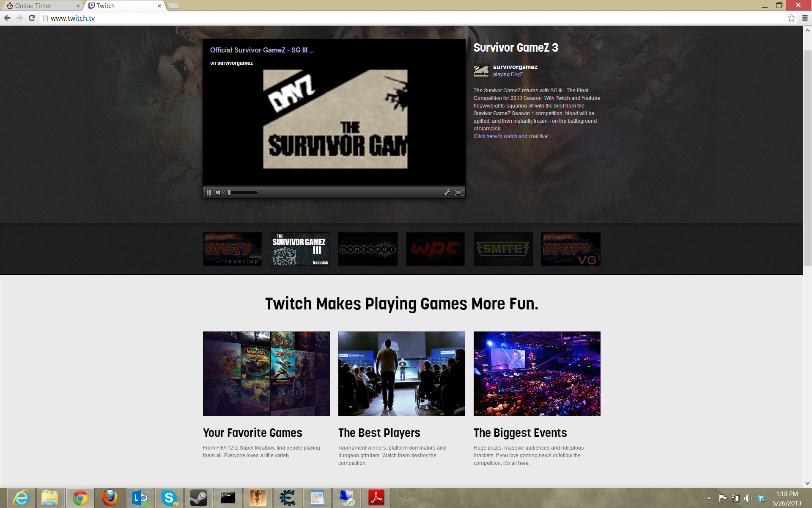Close the Online Timer tab
Screen dimensions: 812x508
78,6
